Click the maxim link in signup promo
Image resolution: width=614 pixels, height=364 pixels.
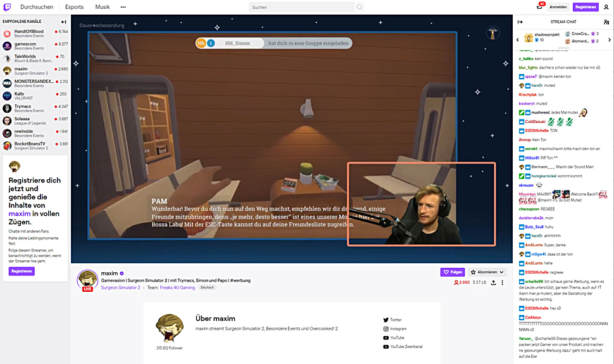coord(20,214)
